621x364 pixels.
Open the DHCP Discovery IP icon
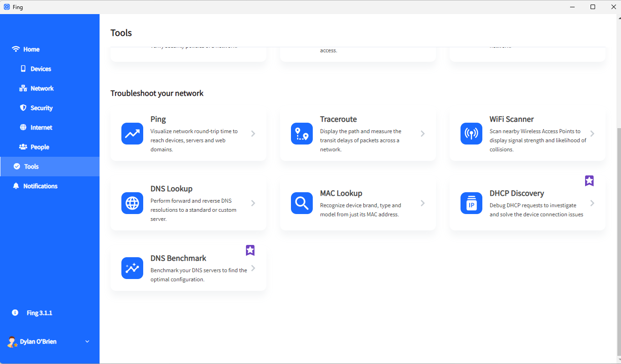click(471, 203)
